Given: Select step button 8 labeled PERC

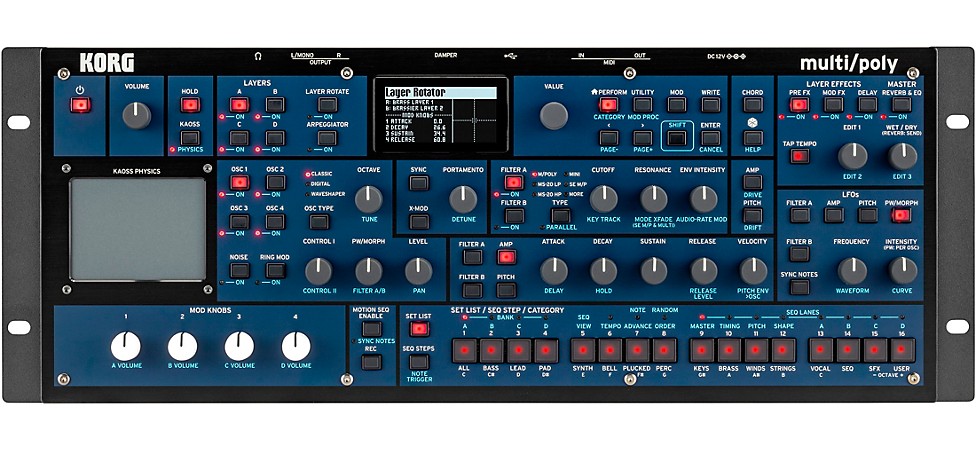Looking at the screenshot, I should pyautogui.click(x=665, y=350).
